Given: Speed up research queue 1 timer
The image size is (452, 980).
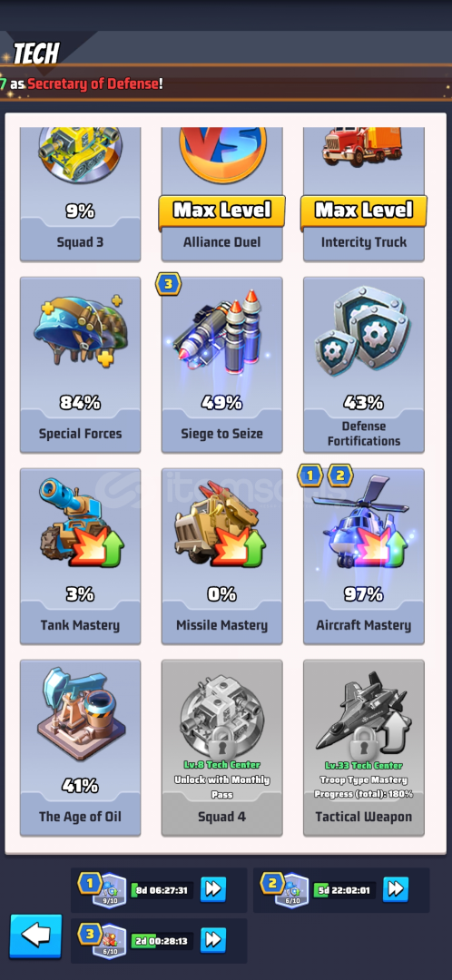Looking at the screenshot, I should point(213,888).
